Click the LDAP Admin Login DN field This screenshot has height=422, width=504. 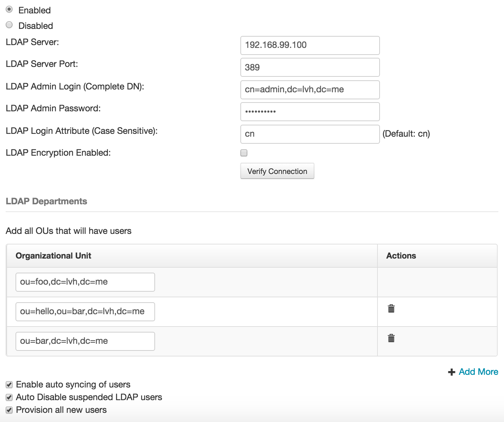click(x=309, y=89)
